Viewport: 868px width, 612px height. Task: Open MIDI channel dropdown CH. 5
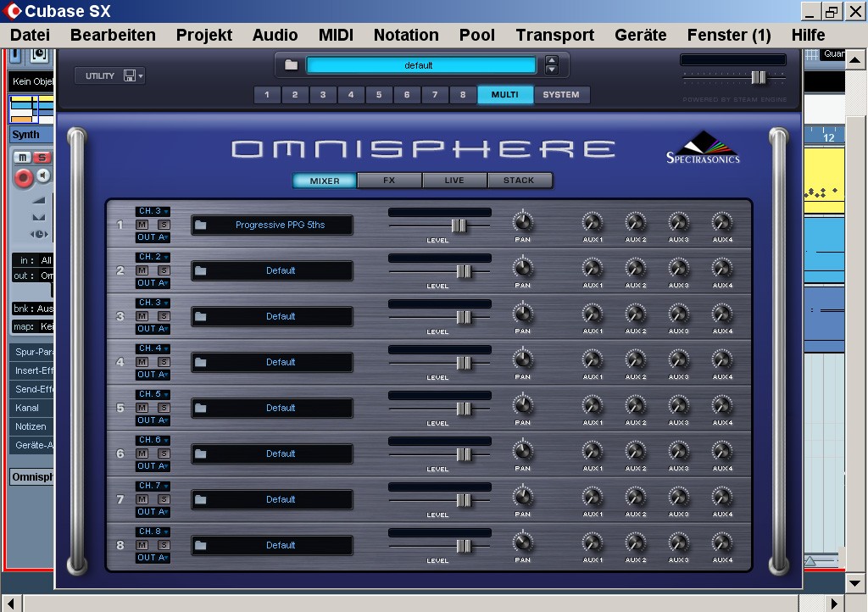(x=153, y=394)
